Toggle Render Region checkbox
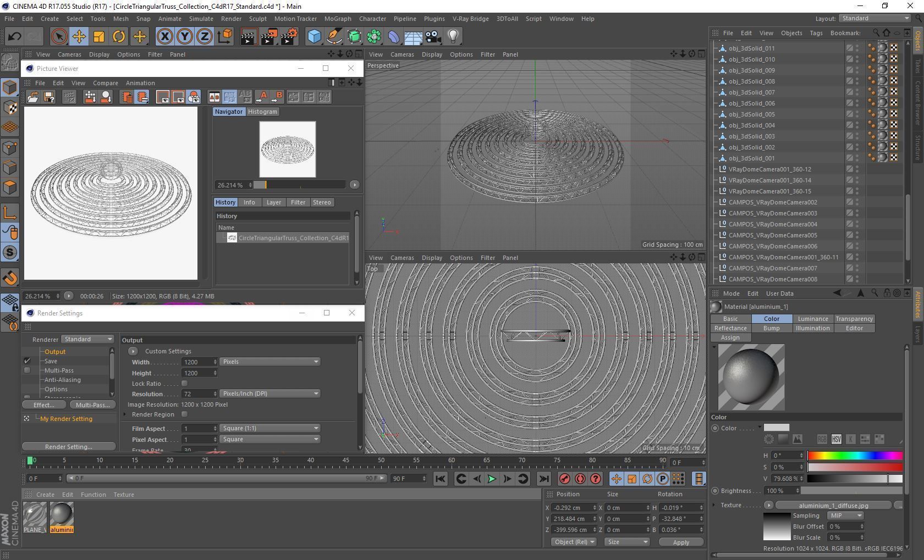Image resolution: width=924 pixels, height=560 pixels. click(185, 414)
